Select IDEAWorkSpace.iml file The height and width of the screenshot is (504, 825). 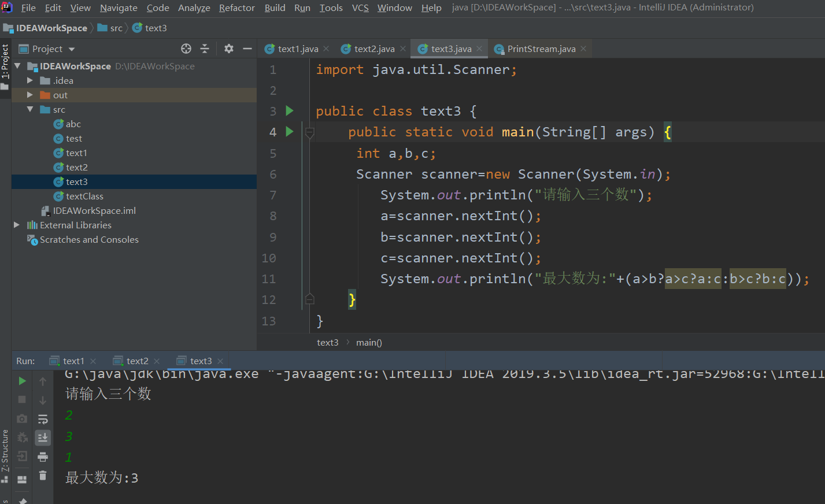click(94, 210)
